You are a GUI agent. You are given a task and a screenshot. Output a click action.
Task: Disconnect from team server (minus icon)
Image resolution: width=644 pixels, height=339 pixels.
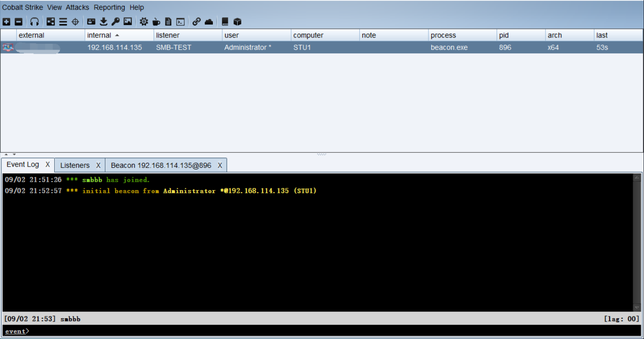point(18,22)
